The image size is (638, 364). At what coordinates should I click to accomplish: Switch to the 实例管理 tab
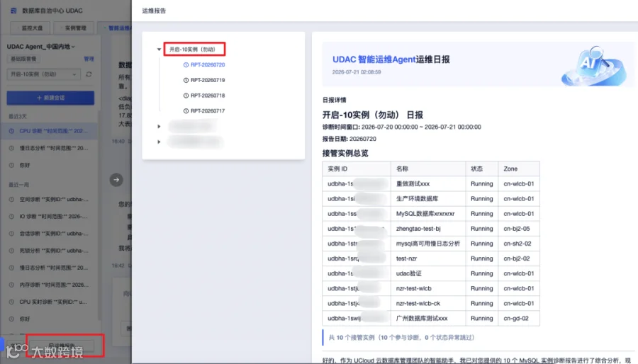74,28
